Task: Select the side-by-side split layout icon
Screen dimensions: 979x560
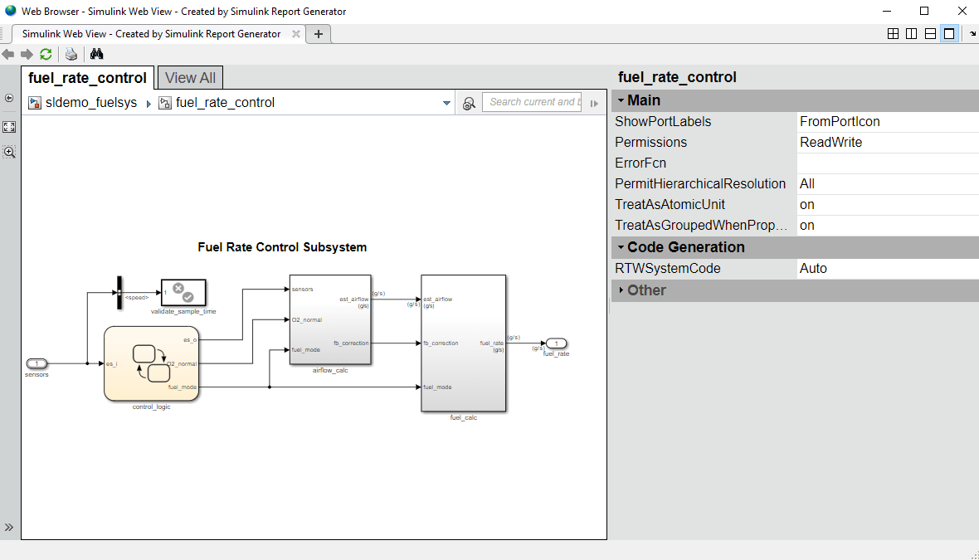Action: (912, 34)
